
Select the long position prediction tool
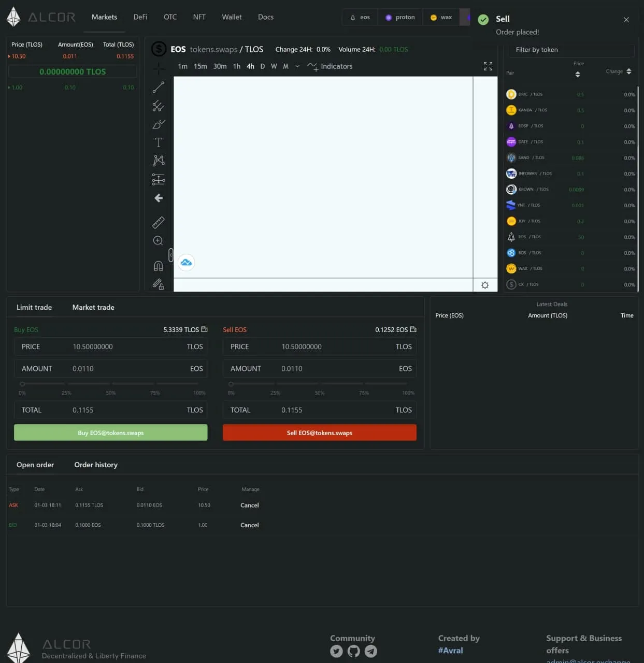click(159, 179)
